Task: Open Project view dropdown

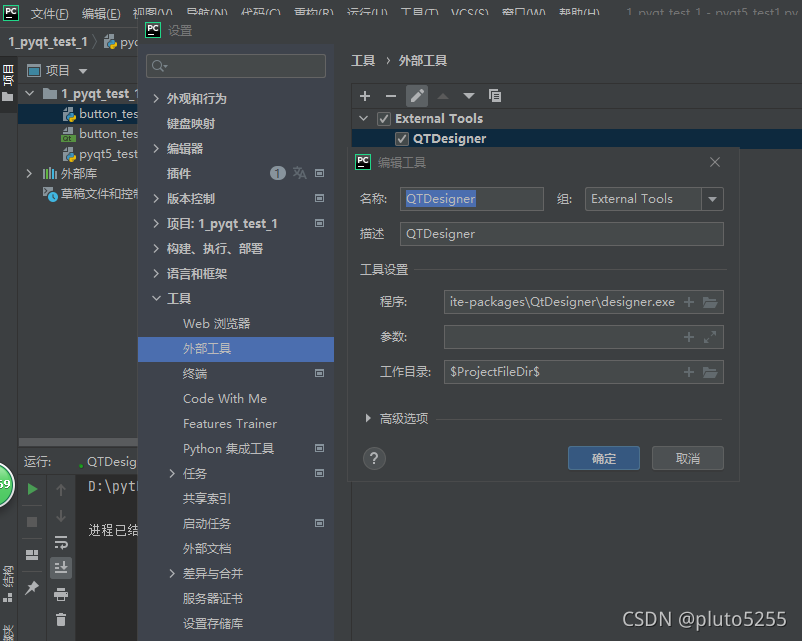Action: coord(83,71)
